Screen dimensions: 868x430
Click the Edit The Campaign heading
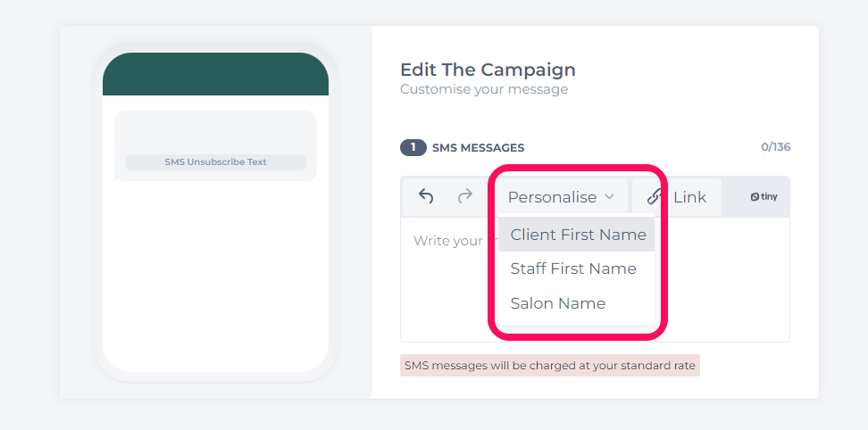click(x=488, y=70)
